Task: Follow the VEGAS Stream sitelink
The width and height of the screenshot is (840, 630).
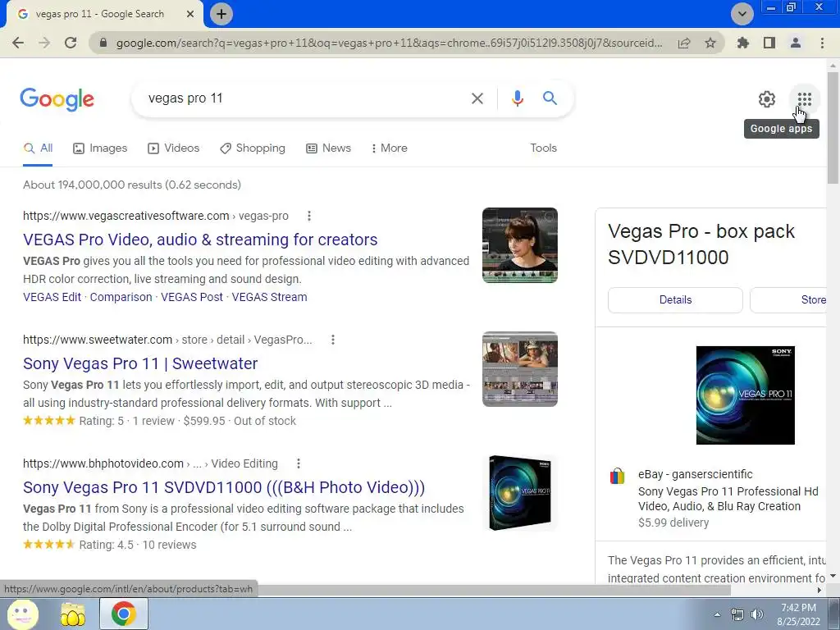Action: click(269, 297)
